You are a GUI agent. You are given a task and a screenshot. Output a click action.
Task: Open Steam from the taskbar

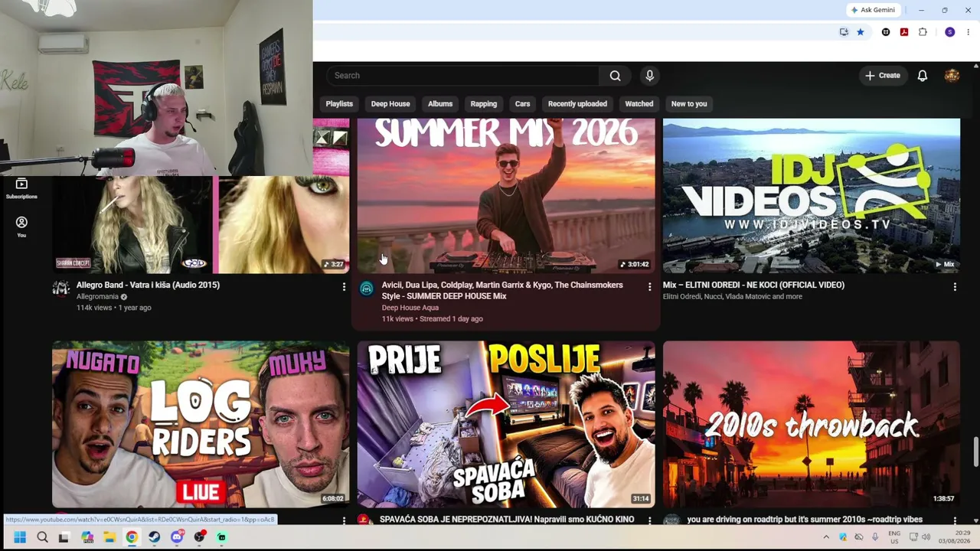pos(154,537)
